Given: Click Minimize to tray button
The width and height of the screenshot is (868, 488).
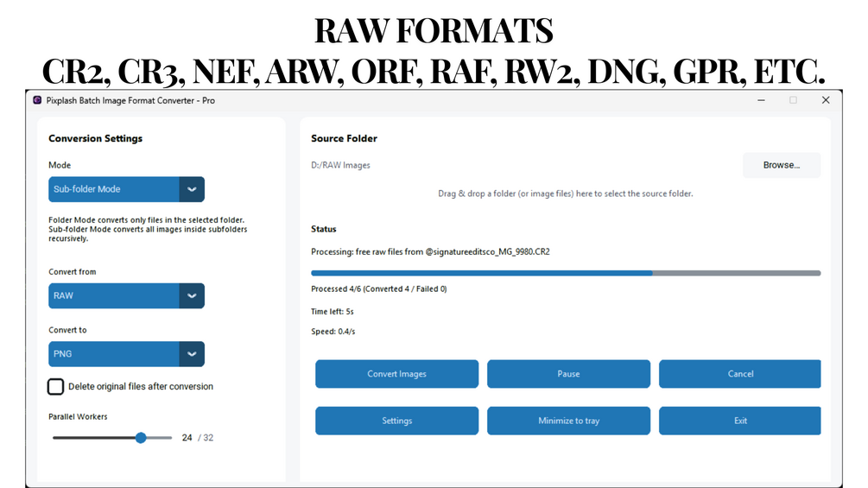Looking at the screenshot, I should [x=568, y=421].
